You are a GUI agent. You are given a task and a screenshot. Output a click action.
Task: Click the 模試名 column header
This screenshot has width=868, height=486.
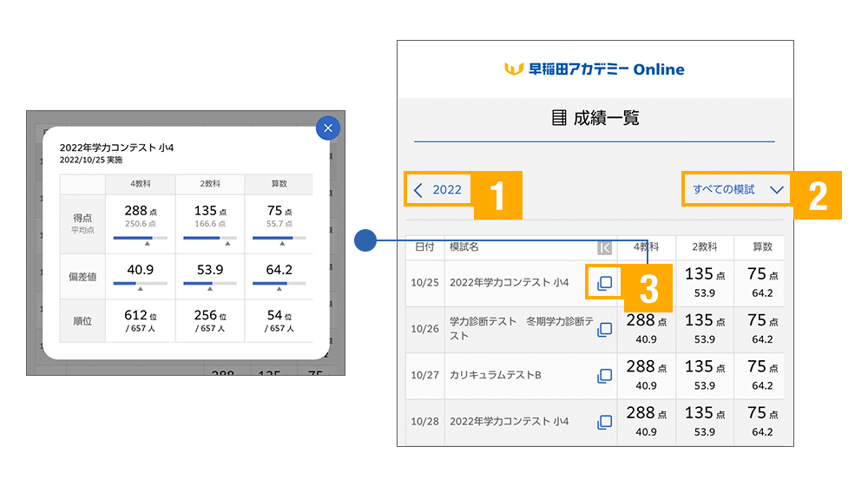[464, 246]
